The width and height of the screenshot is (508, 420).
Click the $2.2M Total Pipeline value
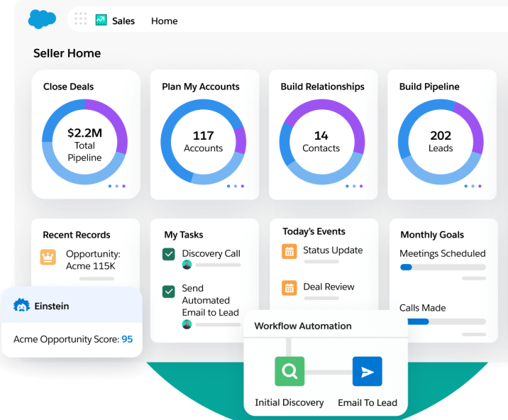tap(84, 133)
